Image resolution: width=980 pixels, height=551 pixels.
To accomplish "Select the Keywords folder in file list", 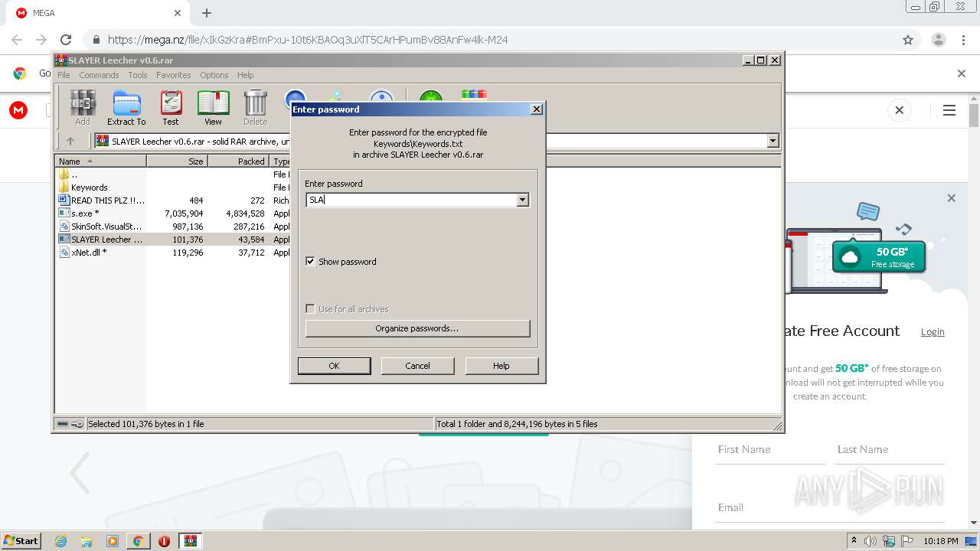I will click(x=89, y=187).
